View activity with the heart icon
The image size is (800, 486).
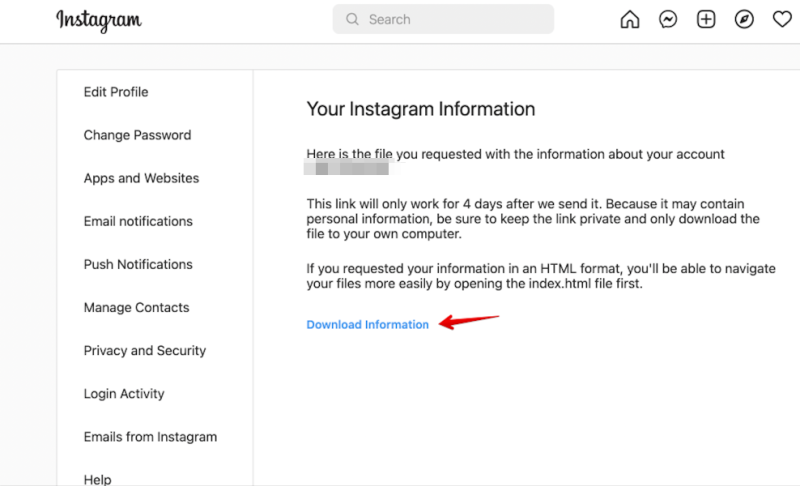pyautogui.click(x=782, y=19)
